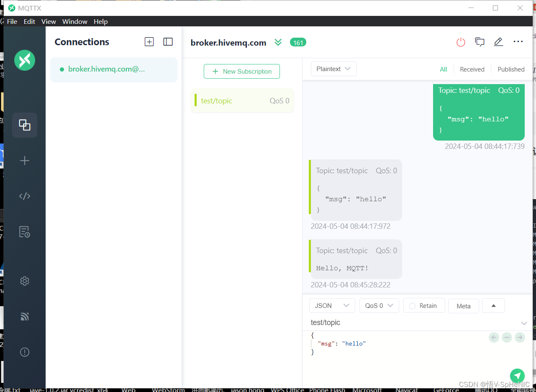Filter to Published messages
536x392 pixels.
click(511, 69)
